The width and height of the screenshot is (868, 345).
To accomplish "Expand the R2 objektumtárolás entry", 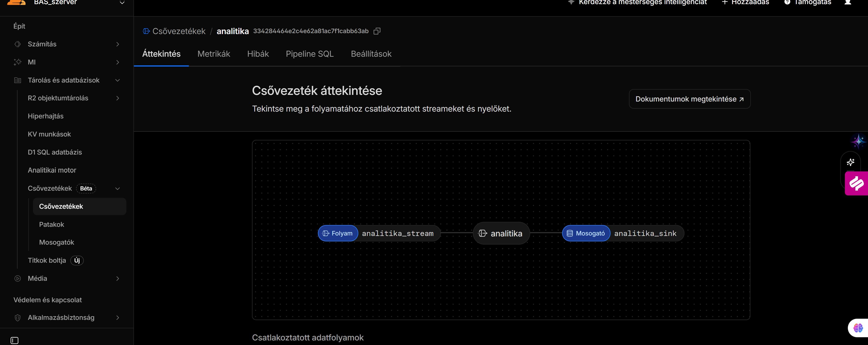I will coord(118,98).
